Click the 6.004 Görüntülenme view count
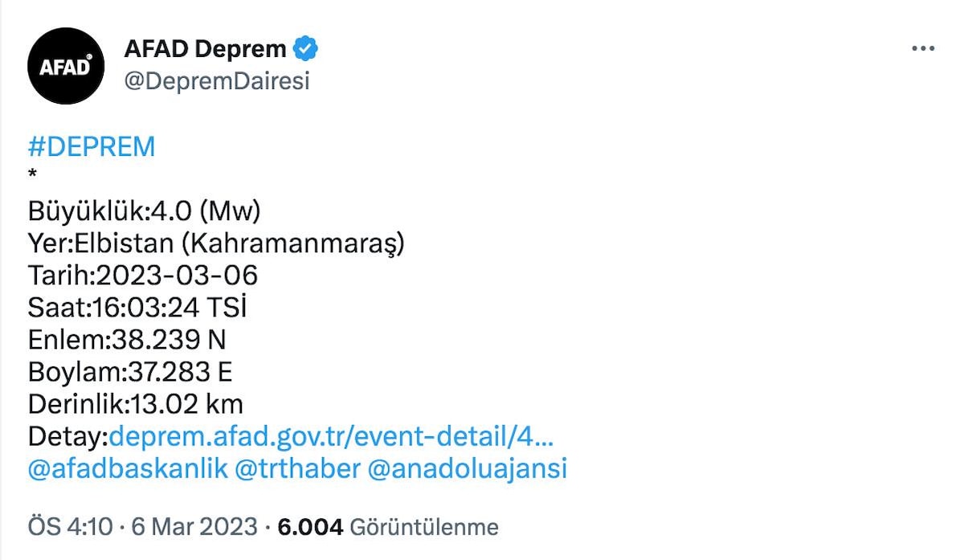 (x=388, y=527)
